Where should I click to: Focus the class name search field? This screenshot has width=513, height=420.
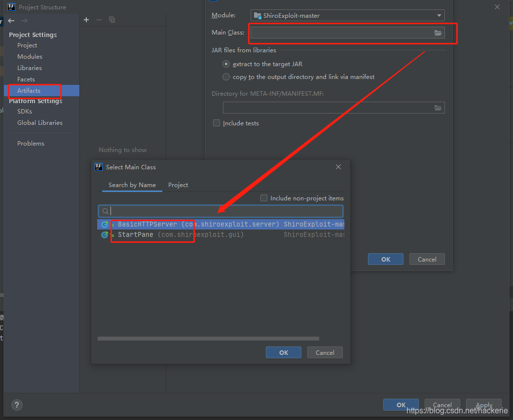point(221,211)
